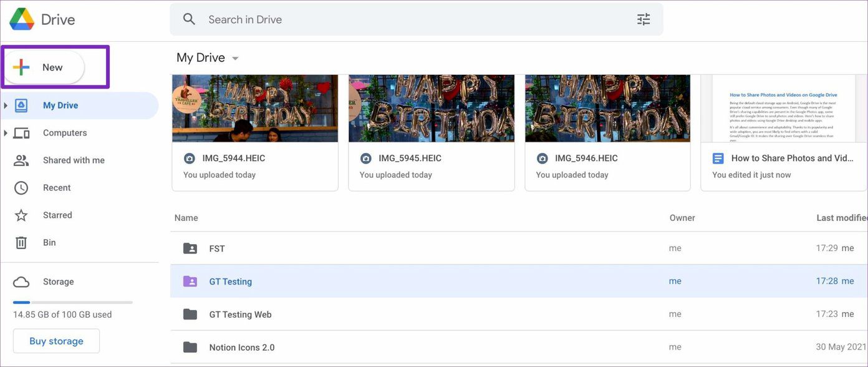Expand the My Drive tree arrow
868x367 pixels.
coord(6,105)
